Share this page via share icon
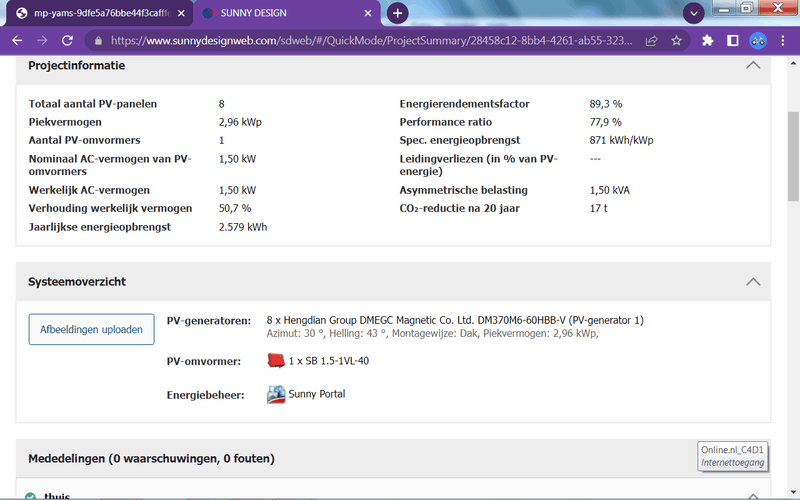The height and width of the screenshot is (500, 800). coord(652,41)
